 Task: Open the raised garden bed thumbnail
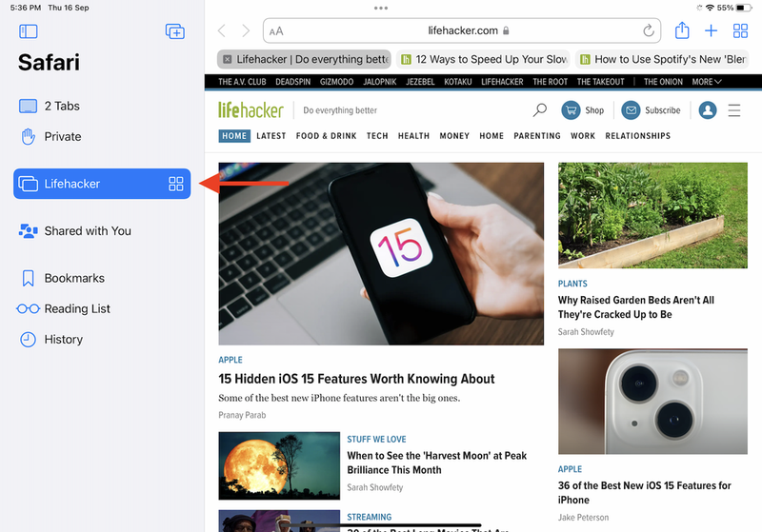pos(652,215)
